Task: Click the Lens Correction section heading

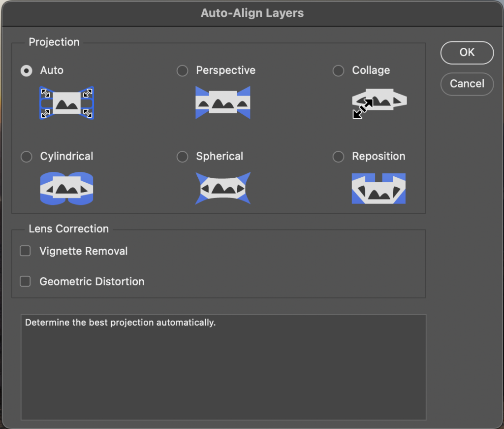Action: click(x=68, y=229)
